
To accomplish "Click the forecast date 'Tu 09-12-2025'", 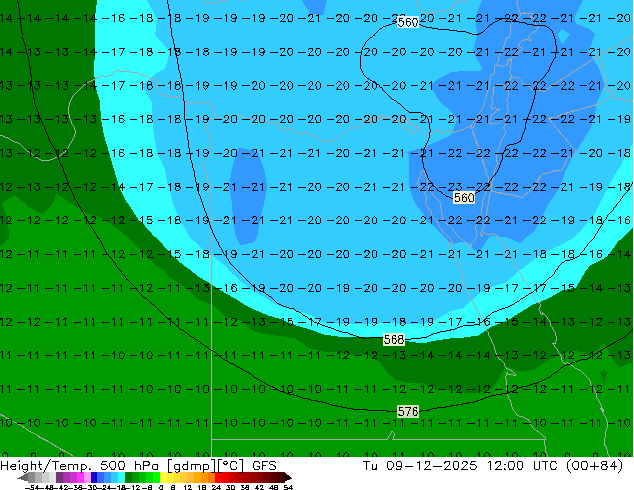I will [x=420, y=466].
